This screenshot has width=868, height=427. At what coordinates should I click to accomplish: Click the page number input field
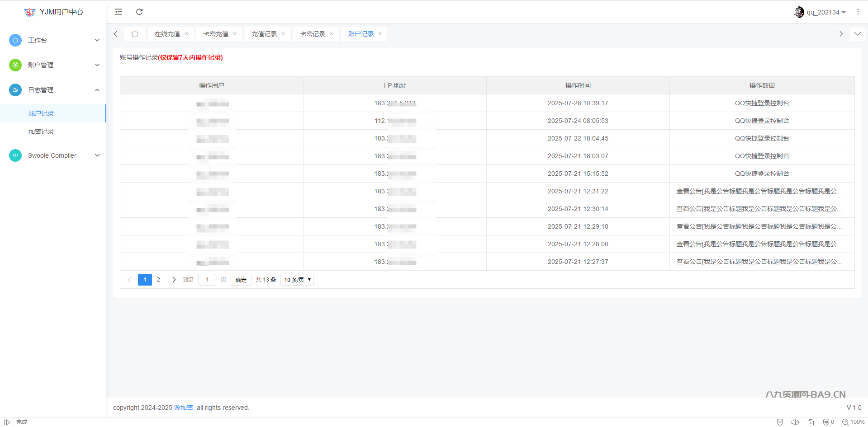[207, 280]
